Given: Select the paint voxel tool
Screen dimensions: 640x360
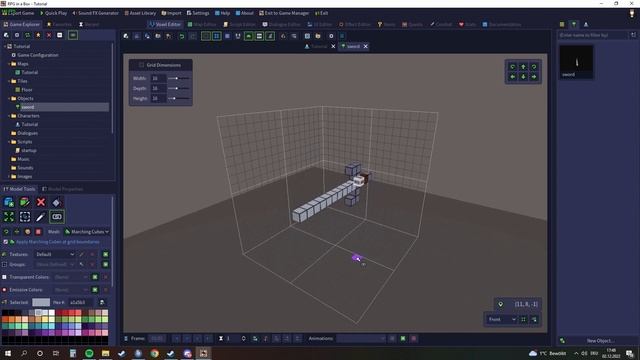Looking at the screenshot, I should 25,202.
